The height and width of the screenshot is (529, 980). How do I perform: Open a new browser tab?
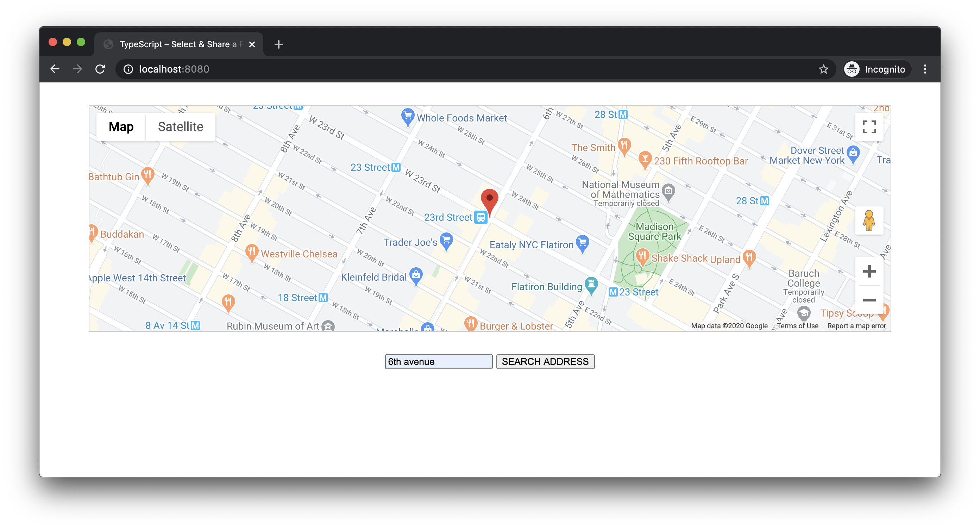pyautogui.click(x=278, y=44)
